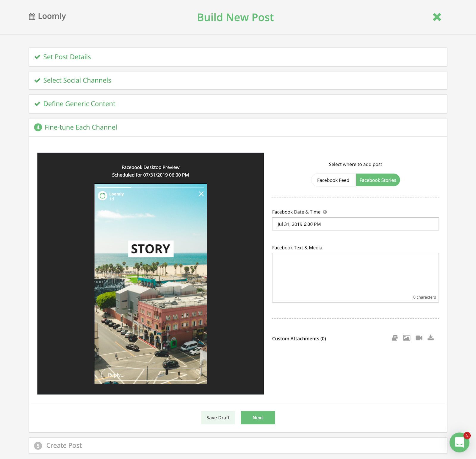Expand the Create Post step

point(64,445)
